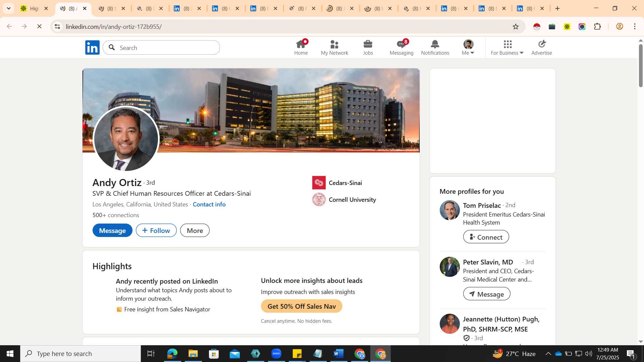This screenshot has height=362, width=644.
Task: Click the page vertical scrollbar
Action: click(641, 66)
